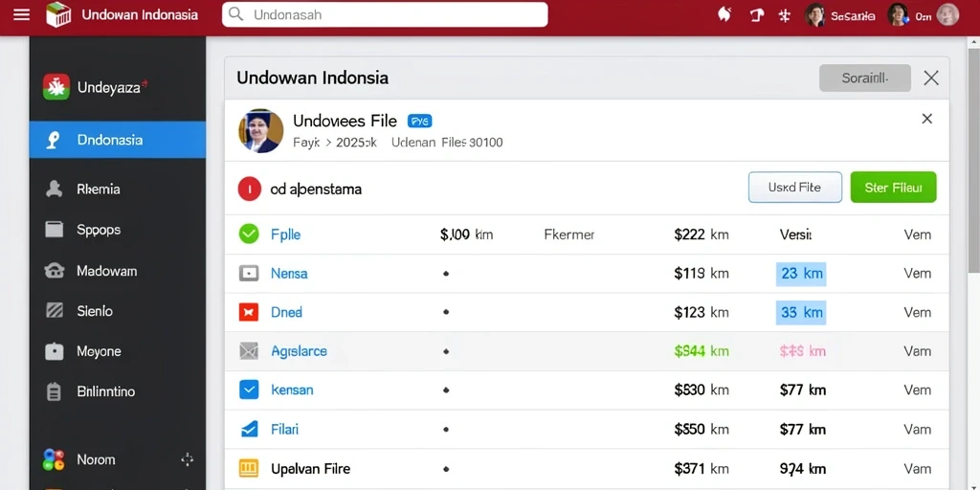The image size is (980, 490).
Task: Toggle the green checkmark next to Fplle
Action: (x=249, y=234)
